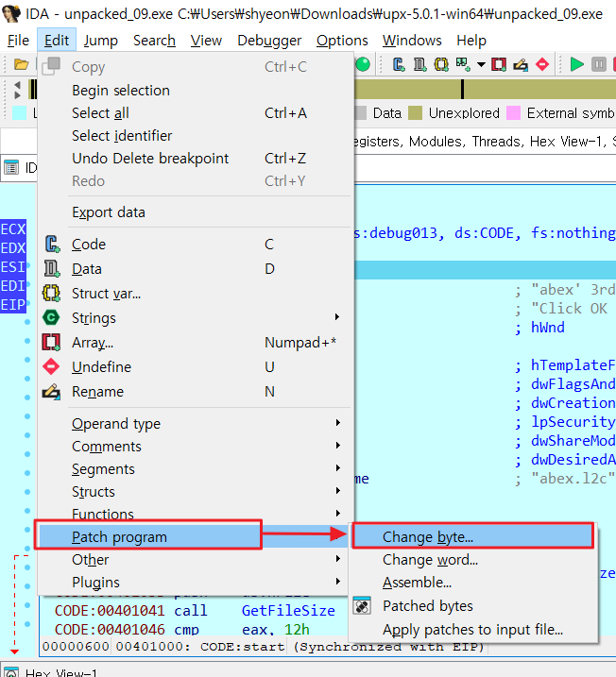Select Apply patches to input file...

[x=473, y=630]
